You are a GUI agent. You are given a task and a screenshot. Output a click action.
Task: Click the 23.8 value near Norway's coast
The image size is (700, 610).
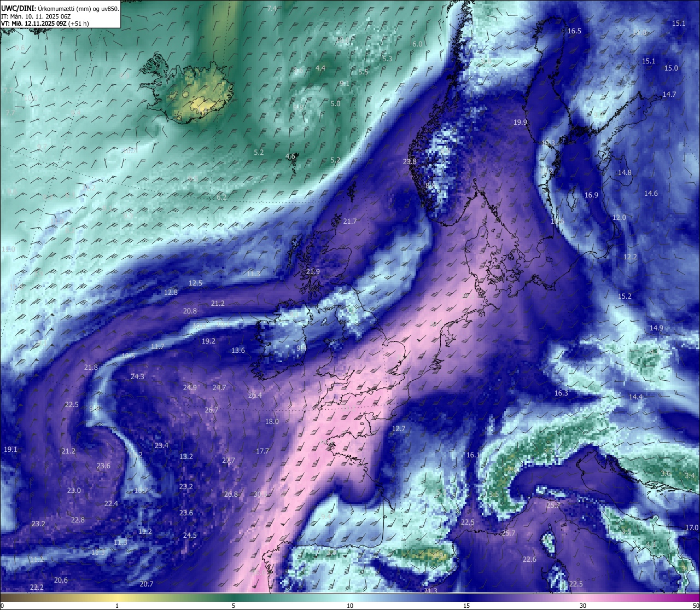pyautogui.click(x=410, y=162)
